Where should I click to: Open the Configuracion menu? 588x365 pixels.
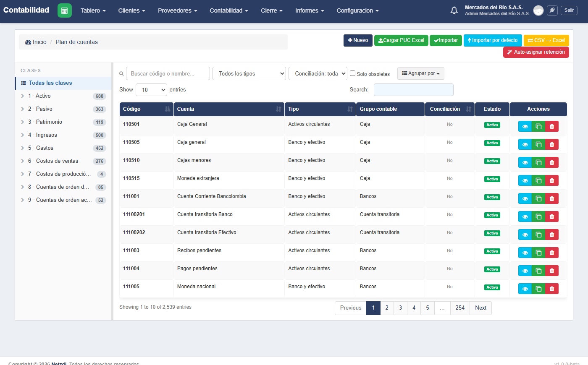click(357, 10)
